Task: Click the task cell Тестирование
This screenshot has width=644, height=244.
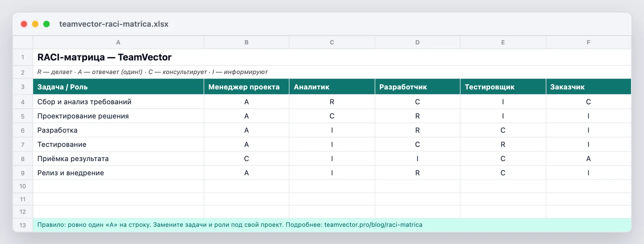Action: tap(118, 145)
